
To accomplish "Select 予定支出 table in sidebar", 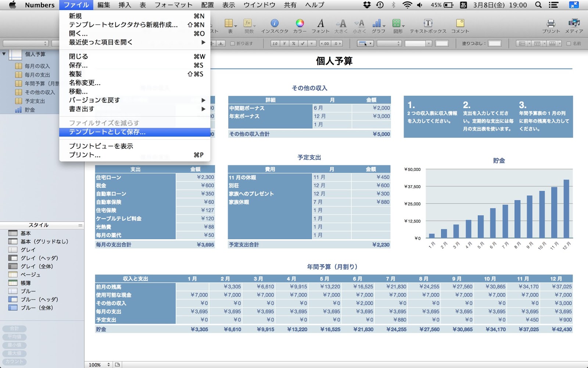I will click(30, 101).
